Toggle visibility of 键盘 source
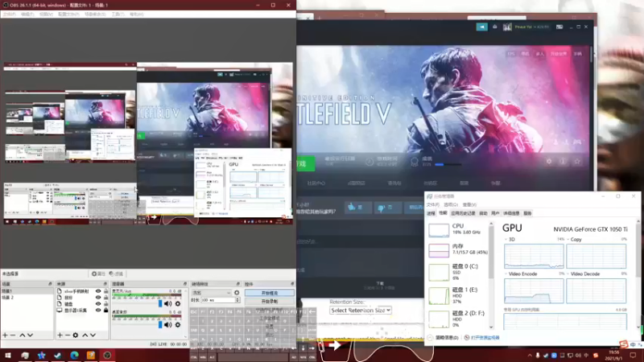Image resolution: width=644 pixels, height=362 pixels. pyautogui.click(x=97, y=304)
